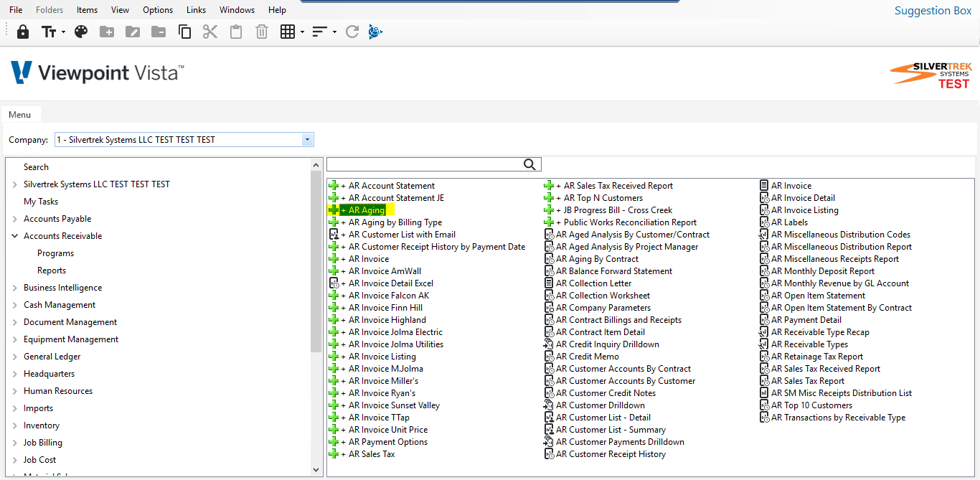Click the edit folder icon
The image size is (980, 480).
point(133,32)
